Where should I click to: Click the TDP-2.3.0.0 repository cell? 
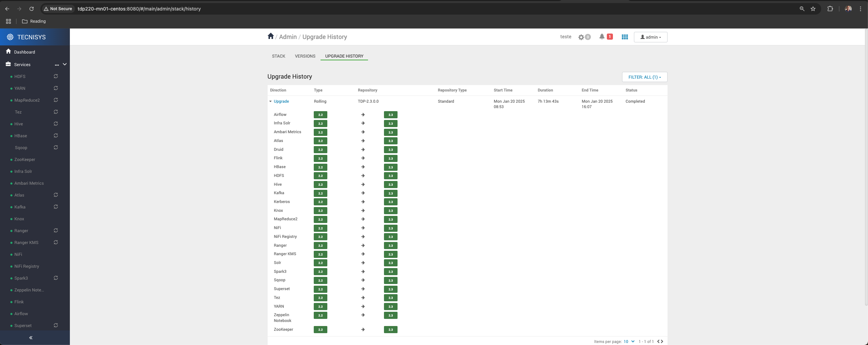point(368,101)
